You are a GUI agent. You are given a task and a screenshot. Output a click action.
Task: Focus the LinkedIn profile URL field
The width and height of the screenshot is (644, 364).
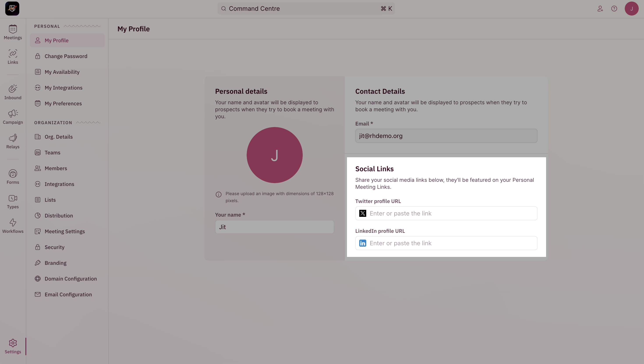pos(446,243)
